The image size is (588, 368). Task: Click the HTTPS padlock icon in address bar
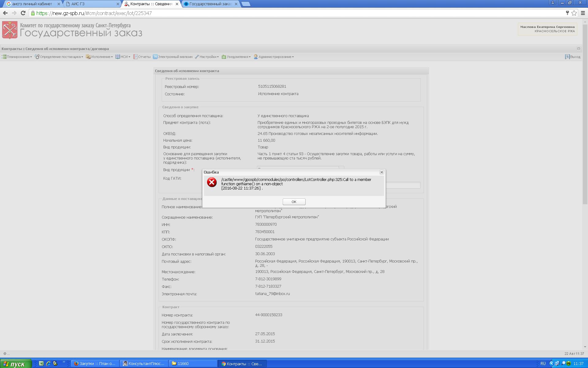coord(33,13)
